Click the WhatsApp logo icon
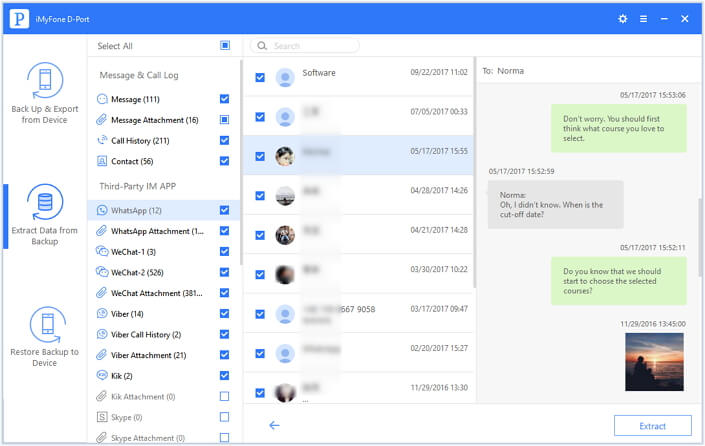Screen dimensions: 705x446 click(102, 210)
